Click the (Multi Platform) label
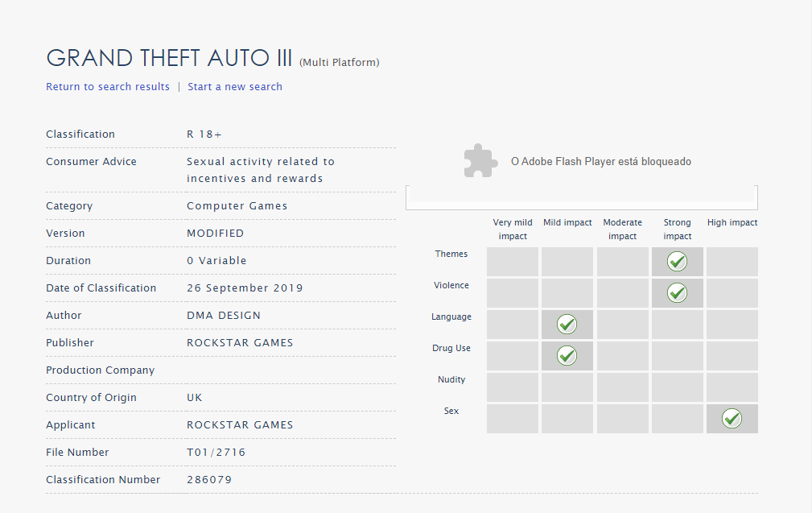Viewport: 812px width, 513px height. 339,63
